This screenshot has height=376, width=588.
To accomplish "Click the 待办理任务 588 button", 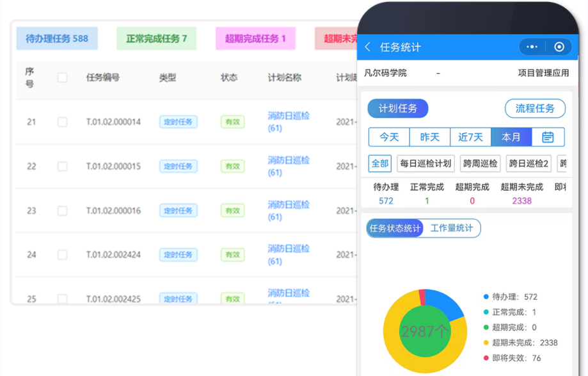I will tap(57, 38).
